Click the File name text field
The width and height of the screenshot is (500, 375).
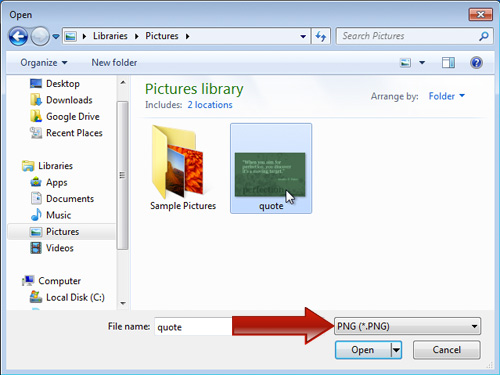pos(193,327)
